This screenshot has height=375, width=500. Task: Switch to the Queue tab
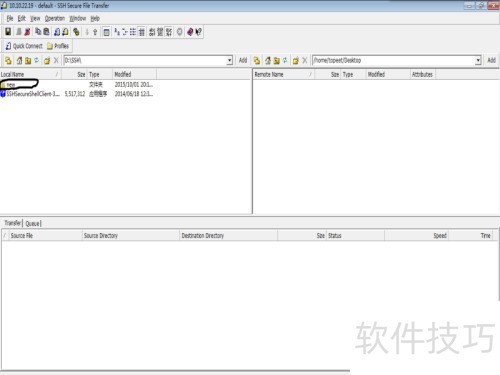(x=33, y=223)
